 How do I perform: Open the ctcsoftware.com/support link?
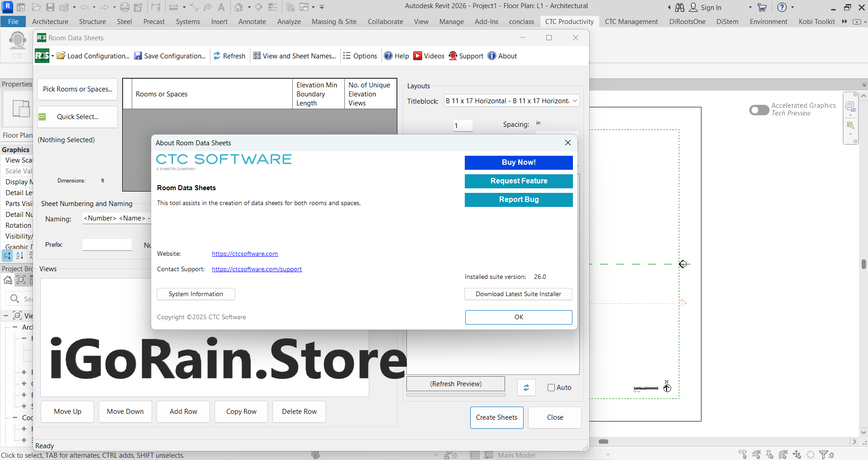click(x=257, y=269)
